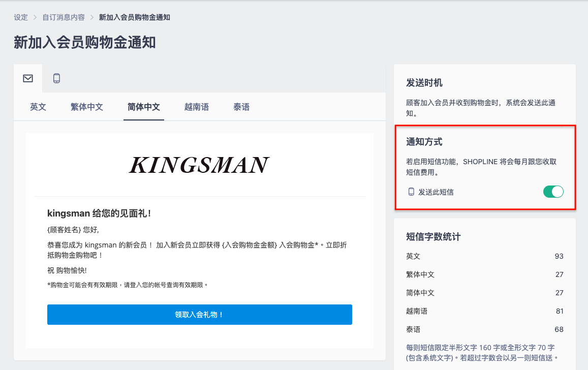Open the 繁体中文 language tab
Image resolution: width=588 pixels, height=370 pixels.
(86, 107)
